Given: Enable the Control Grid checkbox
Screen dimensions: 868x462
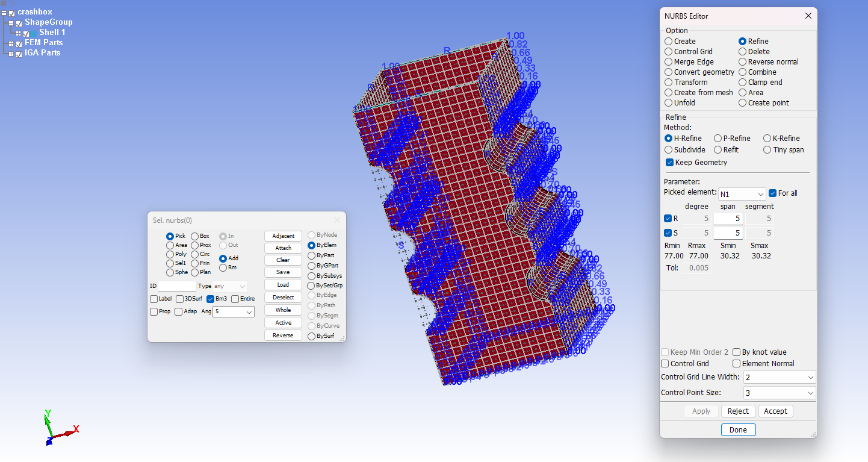Looking at the screenshot, I should tap(665, 363).
